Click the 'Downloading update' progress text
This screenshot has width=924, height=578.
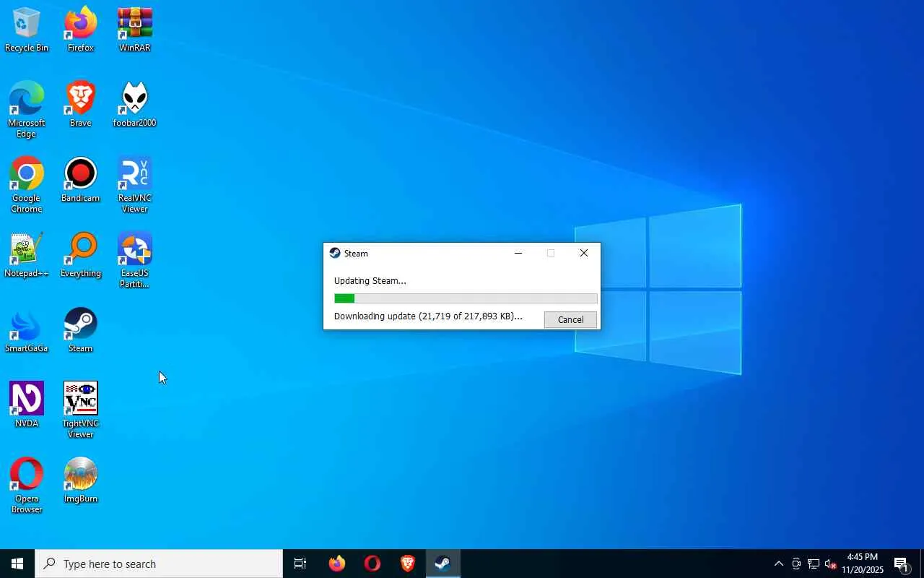(x=428, y=316)
